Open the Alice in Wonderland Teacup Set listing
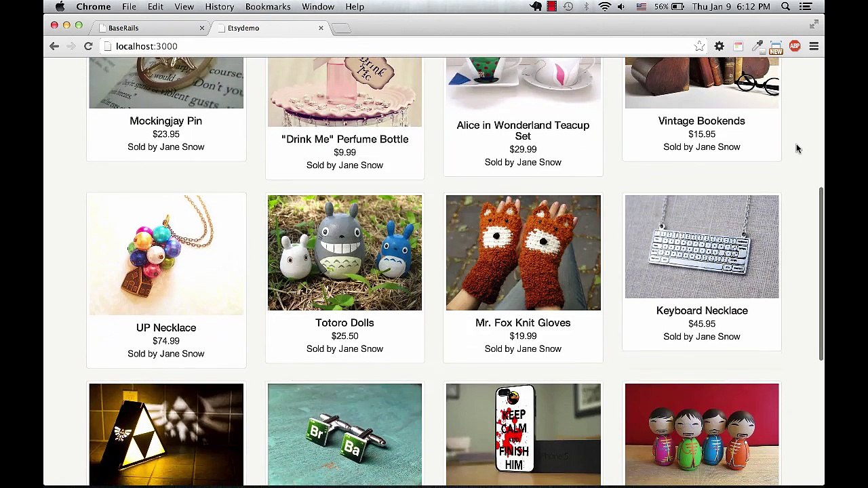The width and height of the screenshot is (868, 488). pos(523,131)
